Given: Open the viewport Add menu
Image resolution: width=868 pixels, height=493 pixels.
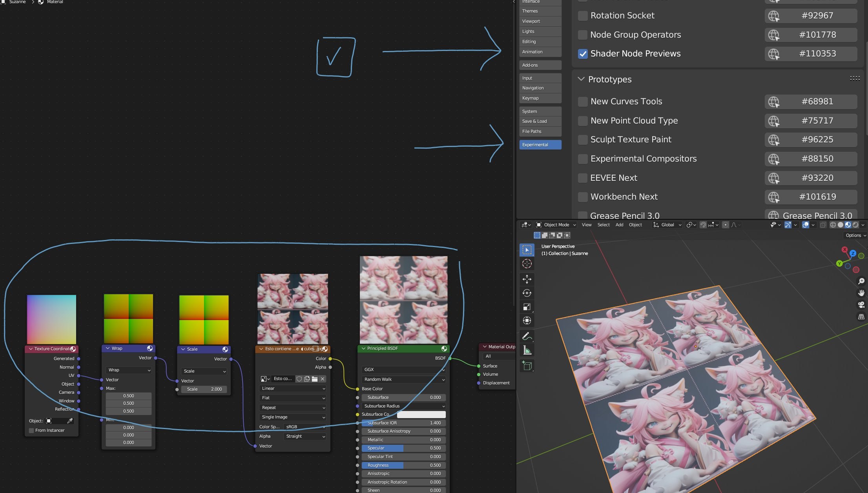Looking at the screenshot, I should 619,225.
